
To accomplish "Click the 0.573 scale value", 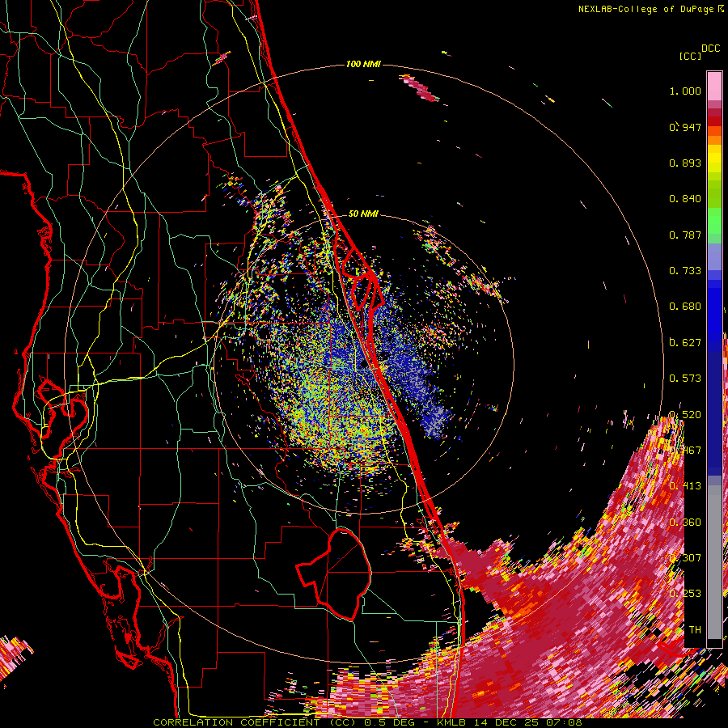I will point(685,379).
